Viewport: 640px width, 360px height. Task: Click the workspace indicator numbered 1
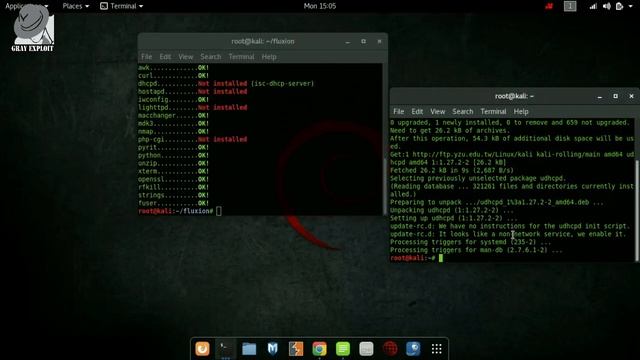(x=570, y=6)
